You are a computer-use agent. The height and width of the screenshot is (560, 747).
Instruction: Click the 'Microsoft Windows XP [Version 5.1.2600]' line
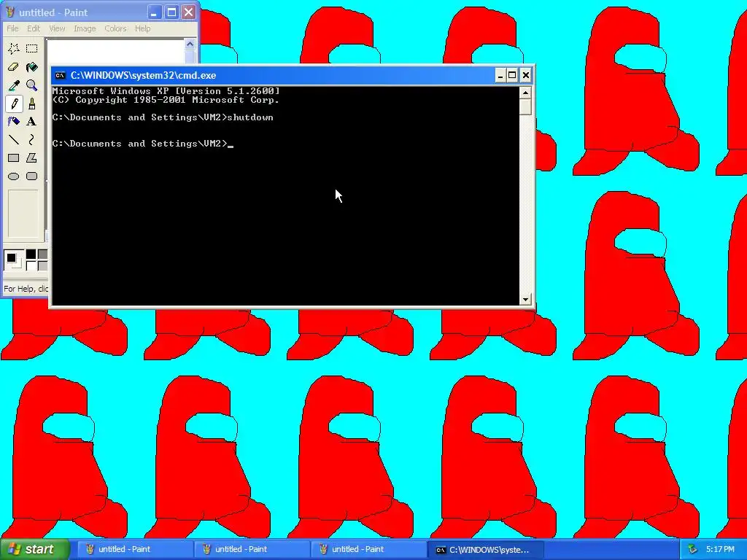(x=166, y=91)
